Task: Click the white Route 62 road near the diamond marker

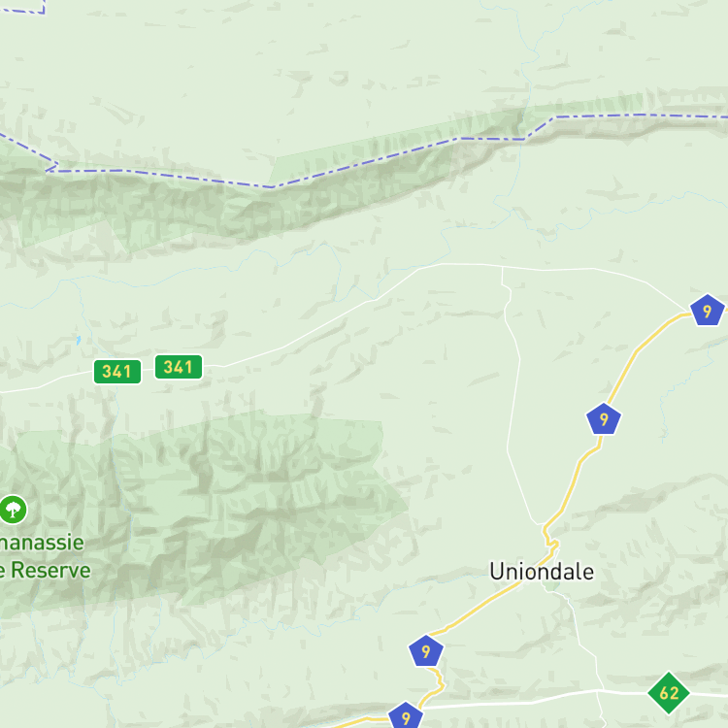Action: pos(622,692)
